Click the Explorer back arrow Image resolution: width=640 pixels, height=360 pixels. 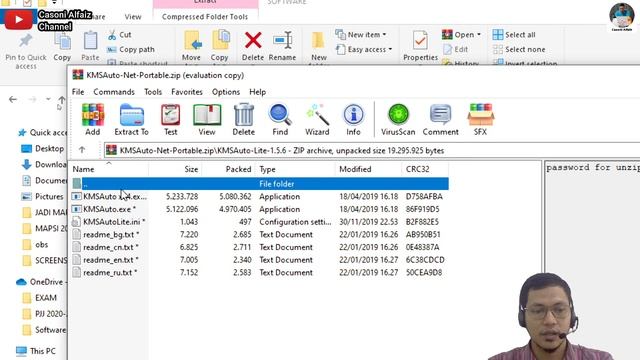click(13, 99)
